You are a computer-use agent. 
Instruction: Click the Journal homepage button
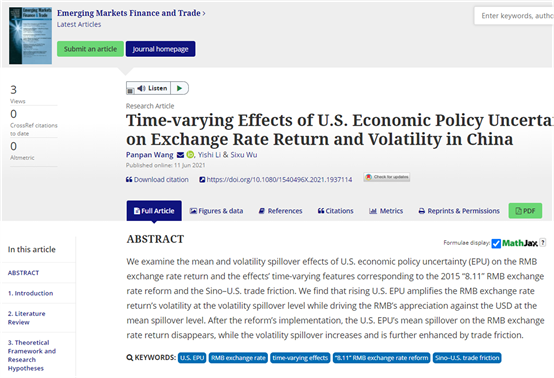tap(160, 49)
